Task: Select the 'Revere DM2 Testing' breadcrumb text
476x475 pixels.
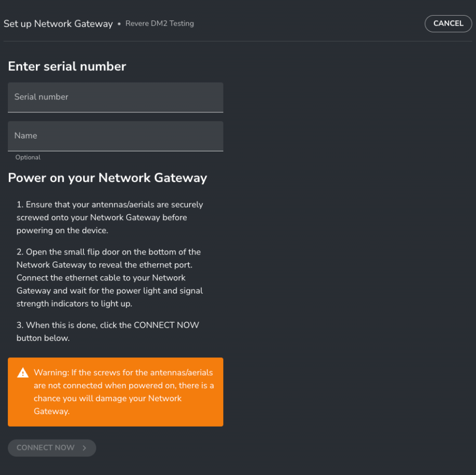Action: (160, 23)
